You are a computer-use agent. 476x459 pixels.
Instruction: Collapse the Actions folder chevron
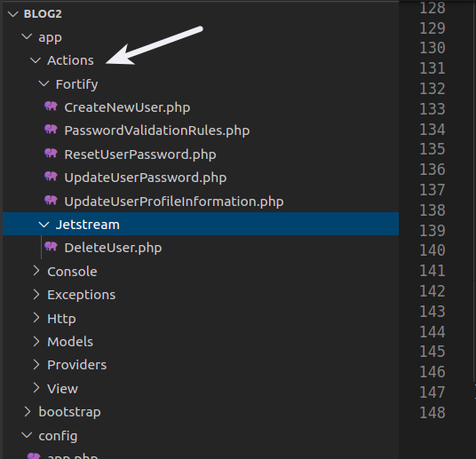[36, 60]
